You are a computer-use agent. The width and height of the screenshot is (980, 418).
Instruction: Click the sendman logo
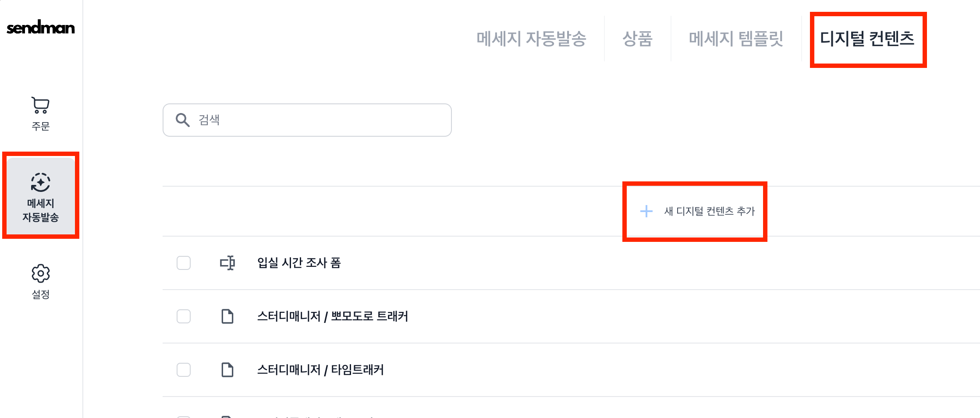pyautogui.click(x=41, y=28)
